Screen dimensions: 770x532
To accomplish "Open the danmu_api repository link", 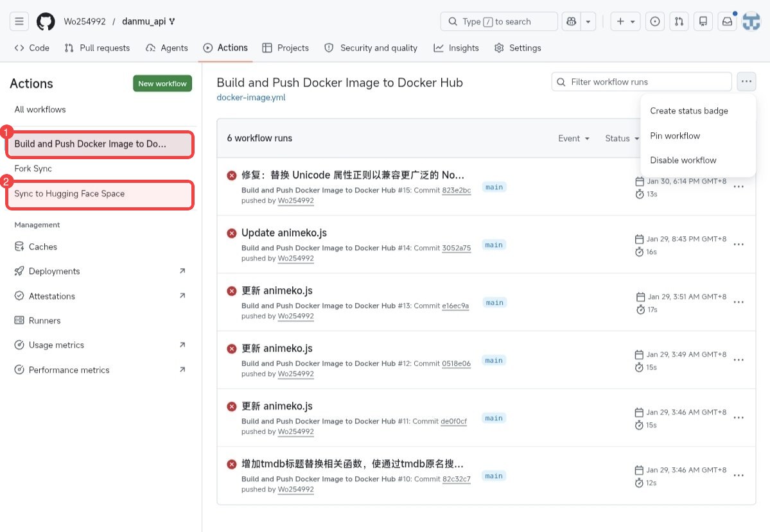I will click(144, 21).
